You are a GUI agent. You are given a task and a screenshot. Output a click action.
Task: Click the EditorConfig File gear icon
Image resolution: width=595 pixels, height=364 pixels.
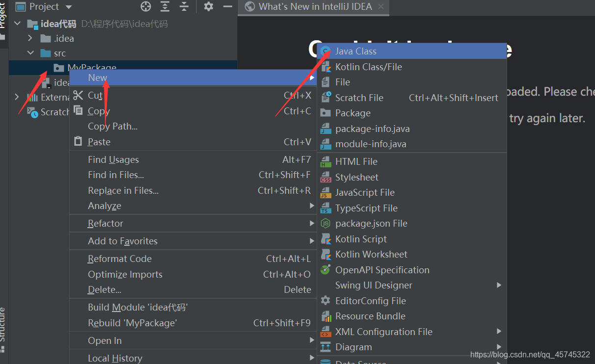pos(325,301)
